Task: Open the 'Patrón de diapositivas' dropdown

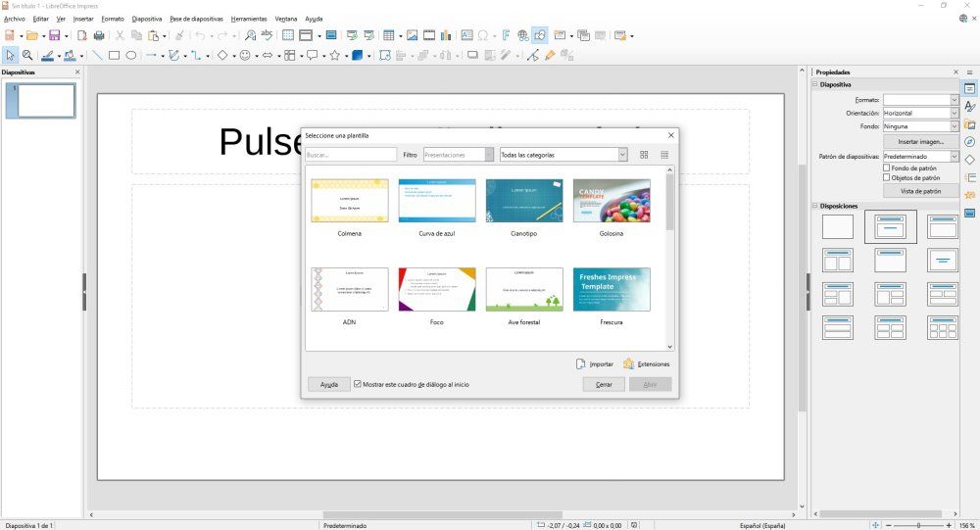Action: click(x=920, y=156)
